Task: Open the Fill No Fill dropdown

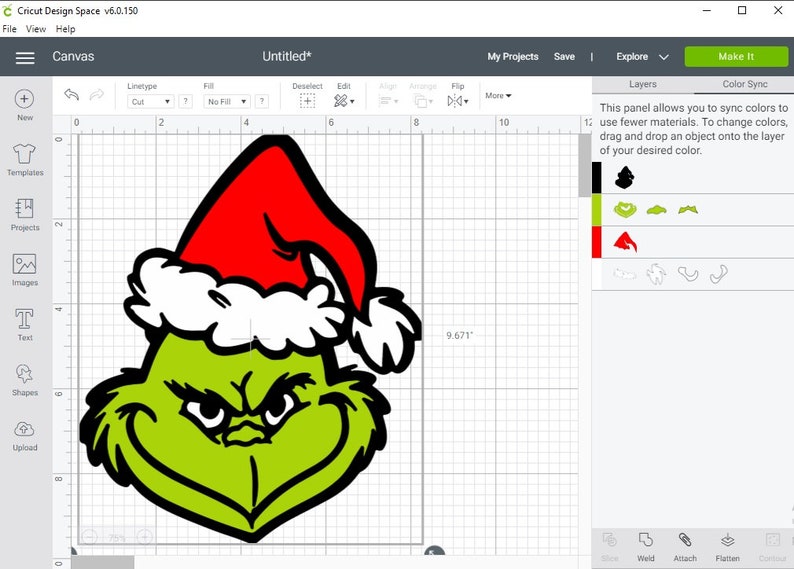Action: [227, 102]
